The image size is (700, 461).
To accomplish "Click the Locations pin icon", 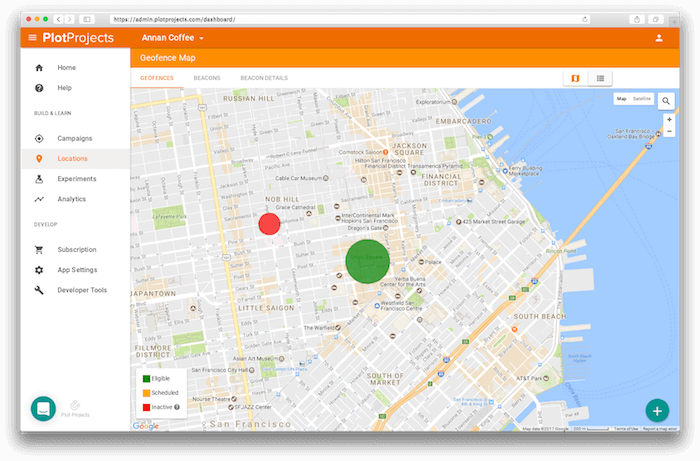I will coord(39,159).
